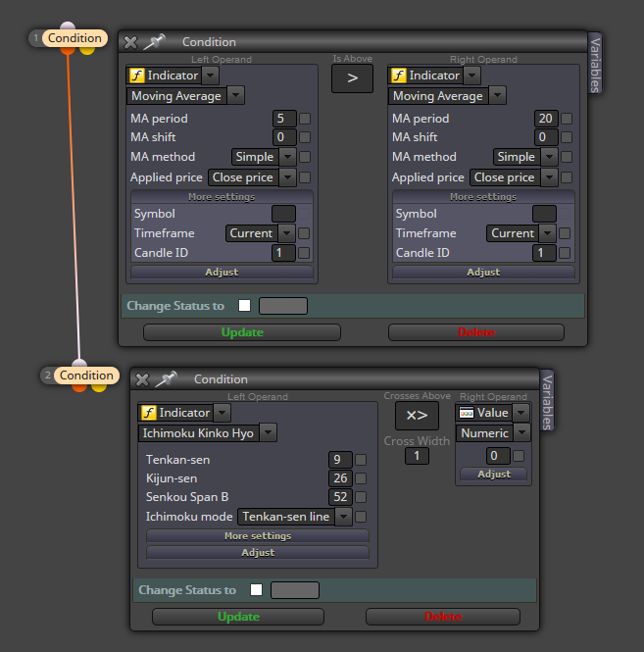
Task: Open left Applied price Close price dropdown
Action: tap(288, 177)
